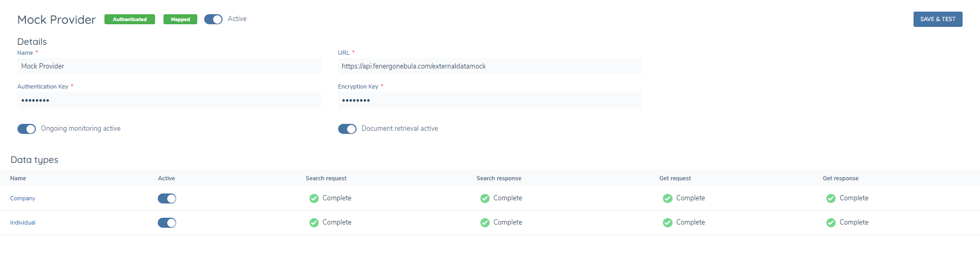The width and height of the screenshot is (980, 262).
Task: Select the Encryption Key field
Action: 489,100
